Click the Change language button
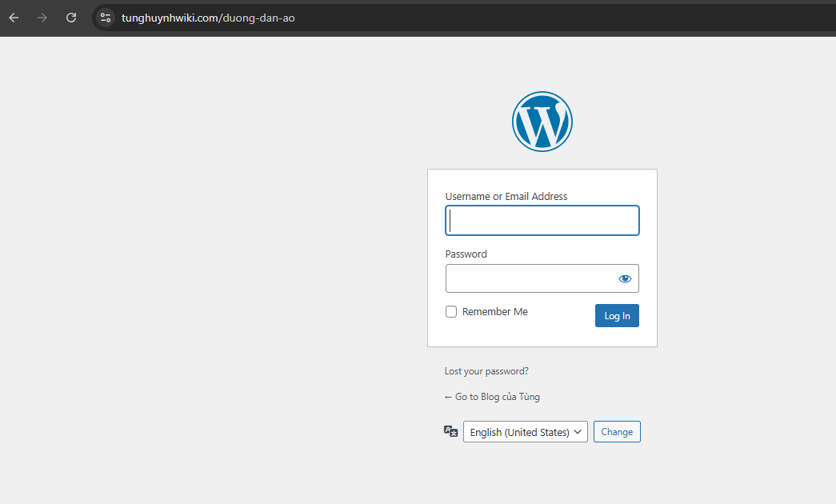 click(617, 432)
